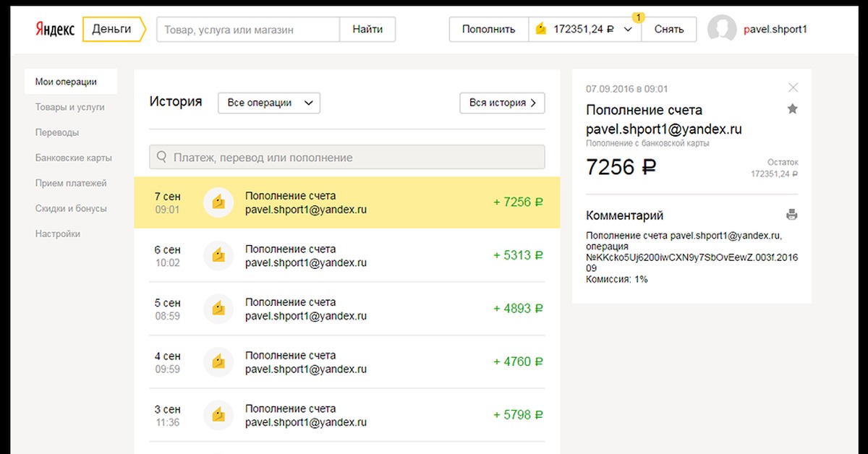Click the wallet icon of the 6 сен operation

pos(218,255)
